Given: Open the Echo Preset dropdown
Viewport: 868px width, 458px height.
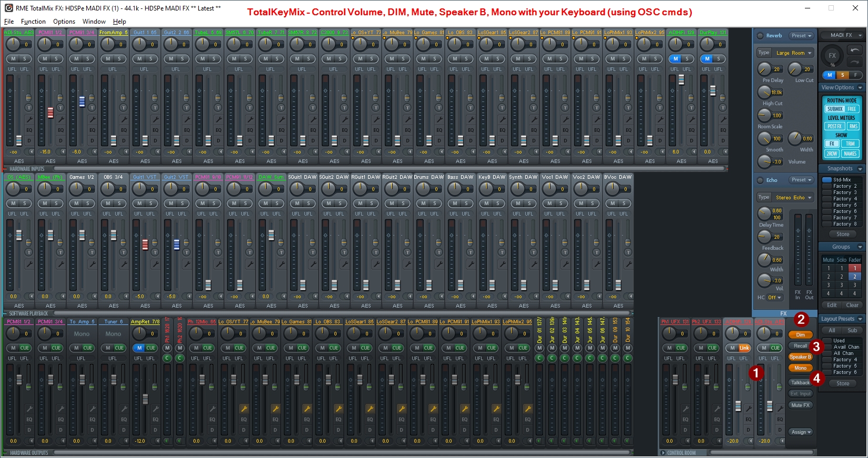Looking at the screenshot, I should [x=802, y=180].
